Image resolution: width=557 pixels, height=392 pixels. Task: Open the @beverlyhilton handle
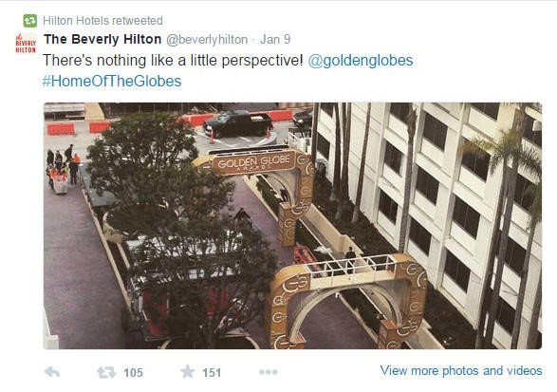[207, 40]
